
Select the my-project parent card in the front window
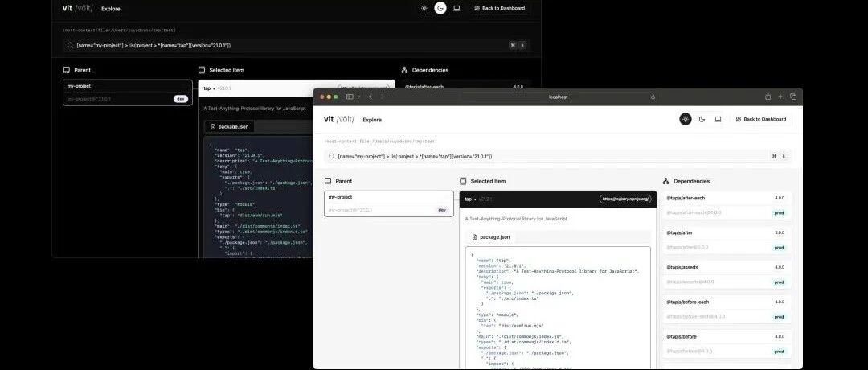pyautogui.click(x=389, y=203)
